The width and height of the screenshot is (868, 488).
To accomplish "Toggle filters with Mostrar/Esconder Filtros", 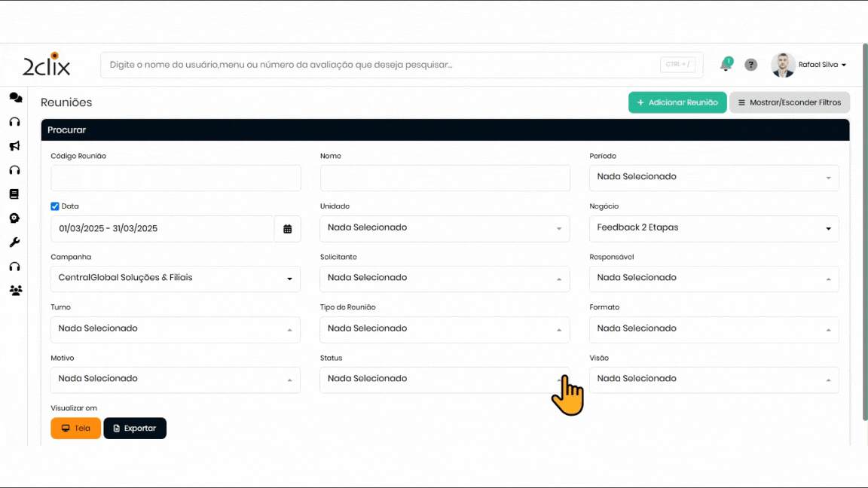I will click(x=790, y=102).
